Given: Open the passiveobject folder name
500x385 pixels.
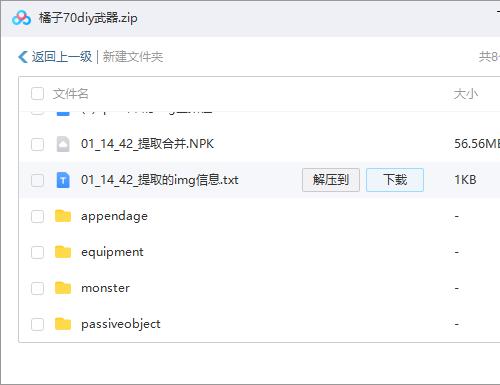Looking at the screenshot, I should pyautogui.click(x=121, y=324).
